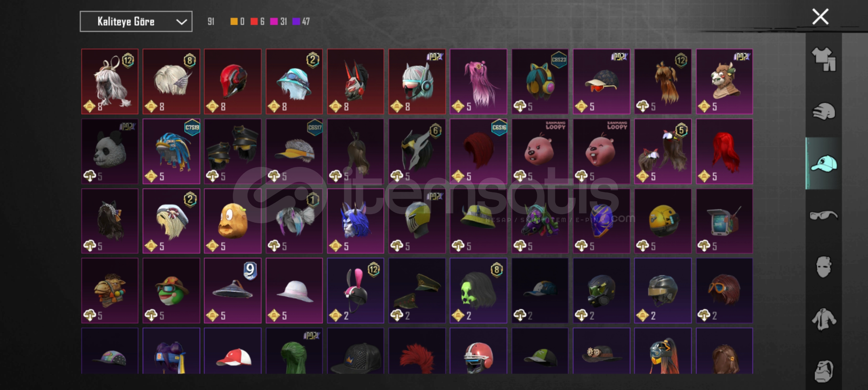Open the glasses category icon in sidebar
This screenshot has width=868, height=390.
[824, 215]
